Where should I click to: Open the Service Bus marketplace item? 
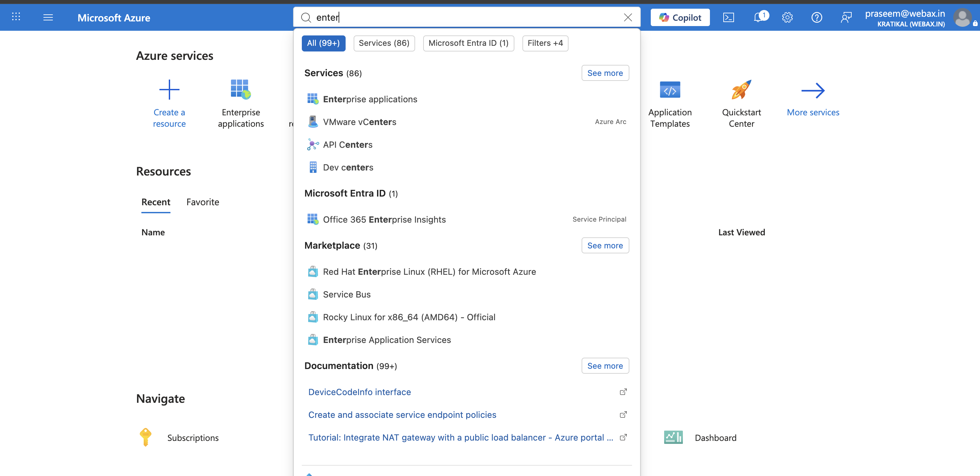point(467,294)
